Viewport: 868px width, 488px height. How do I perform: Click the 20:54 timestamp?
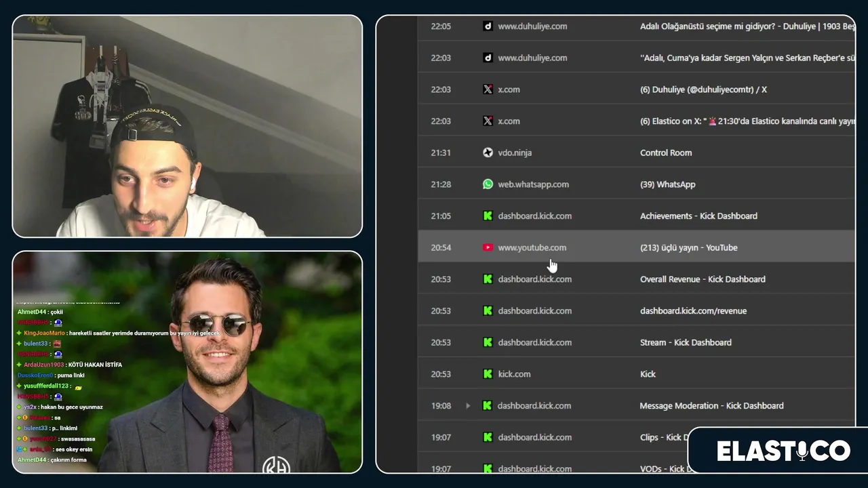tap(441, 247)
